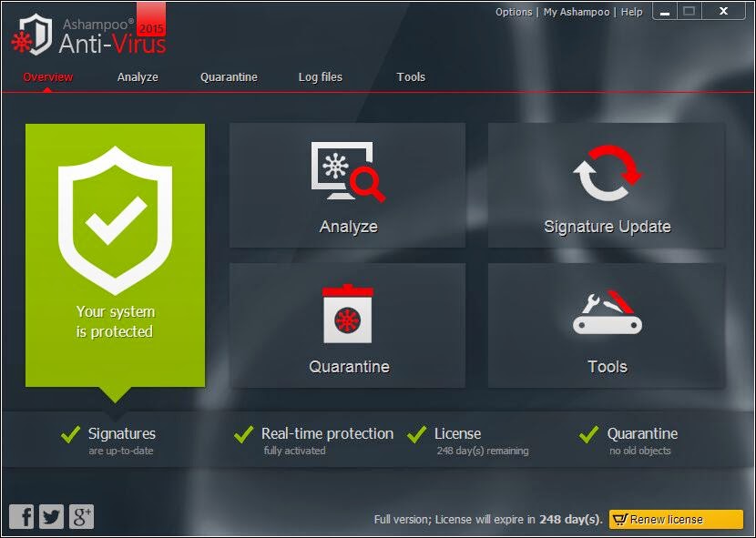Click the green check next to License
This screenshot has height=538, width=756.
point(416,434)
